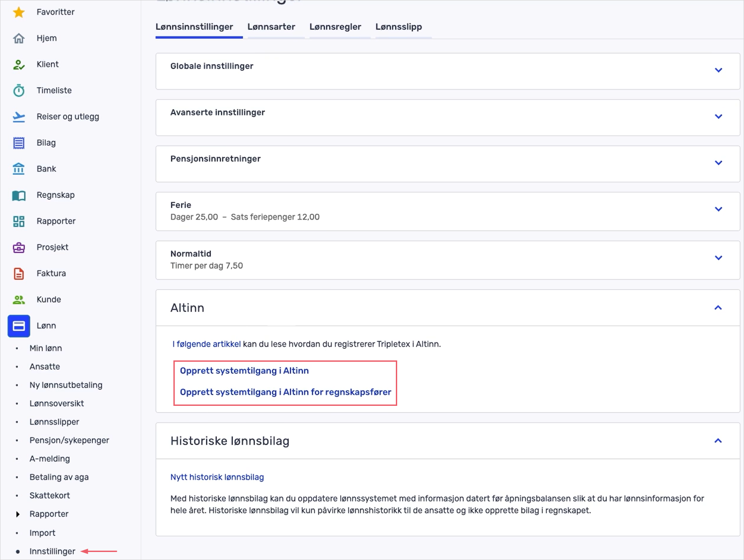Open the Nytt historisk lønnsbilag link
This screenshot has height=560, width=744.
(x=217, y=477)
